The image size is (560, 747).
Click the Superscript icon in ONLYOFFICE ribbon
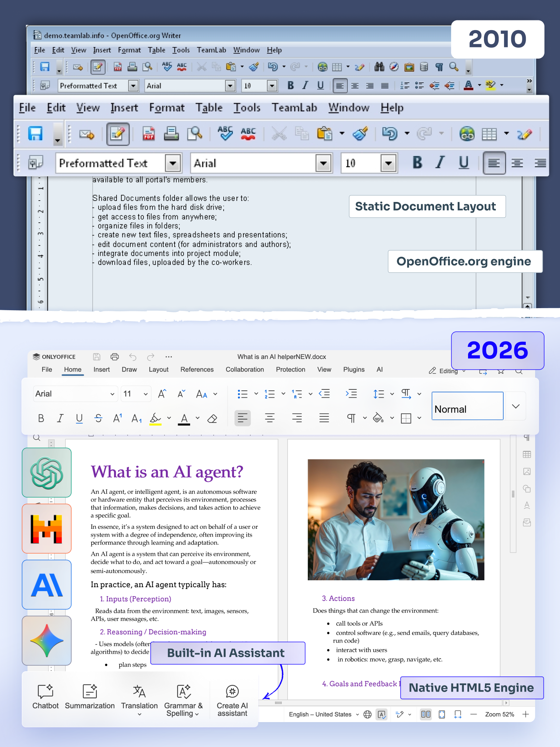(x=118, y=418)
